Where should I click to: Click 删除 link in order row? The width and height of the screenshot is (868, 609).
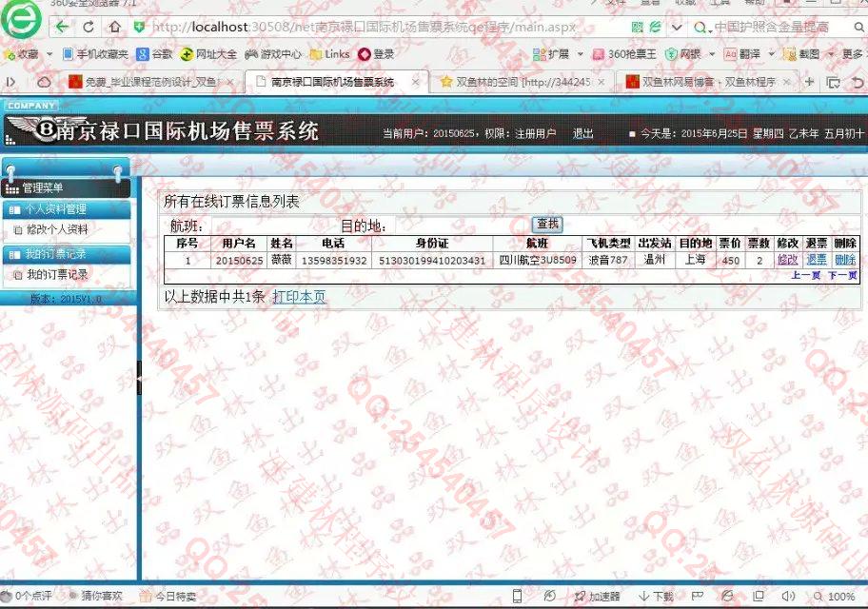coord(845,259)
